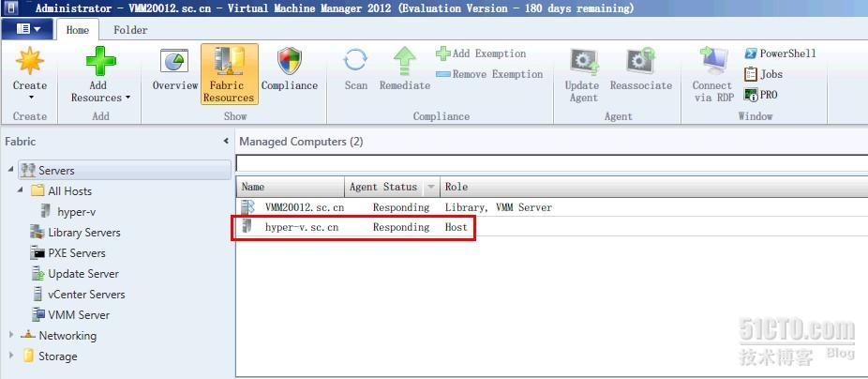Click the Reassociate agent icon
The height and width of the screenshot is (379, 868).
[x=640, y=61]
